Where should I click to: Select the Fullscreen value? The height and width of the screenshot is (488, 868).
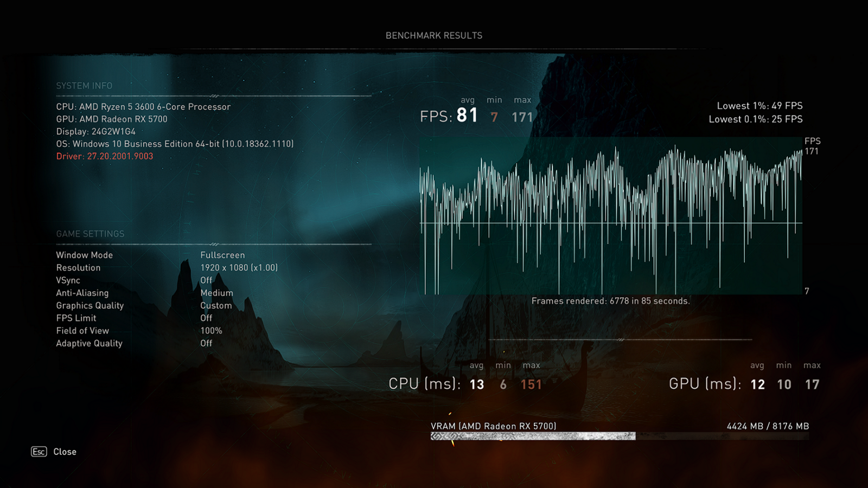(222, 255)
